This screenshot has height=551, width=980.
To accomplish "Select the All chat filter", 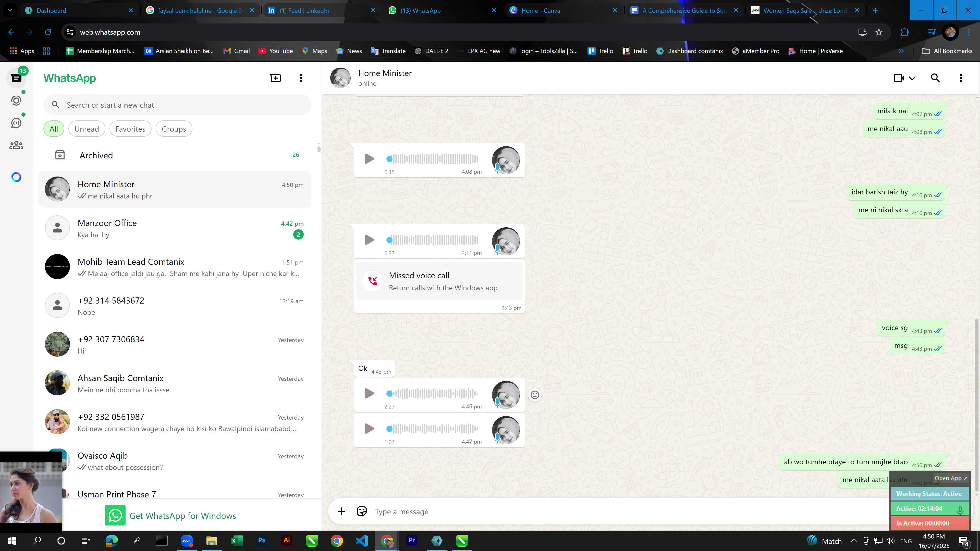I will coord(54,129).
